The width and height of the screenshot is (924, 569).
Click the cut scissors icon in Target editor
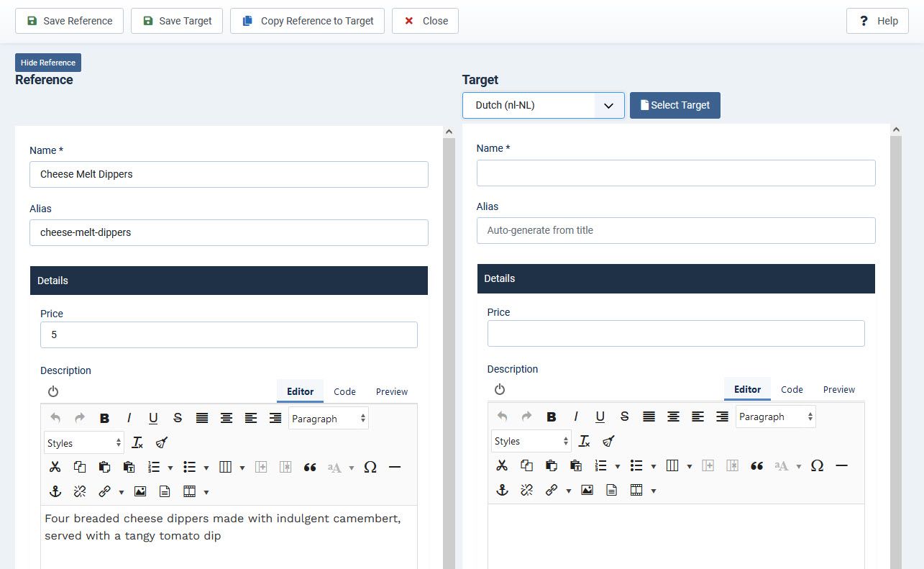click(502, 465)
